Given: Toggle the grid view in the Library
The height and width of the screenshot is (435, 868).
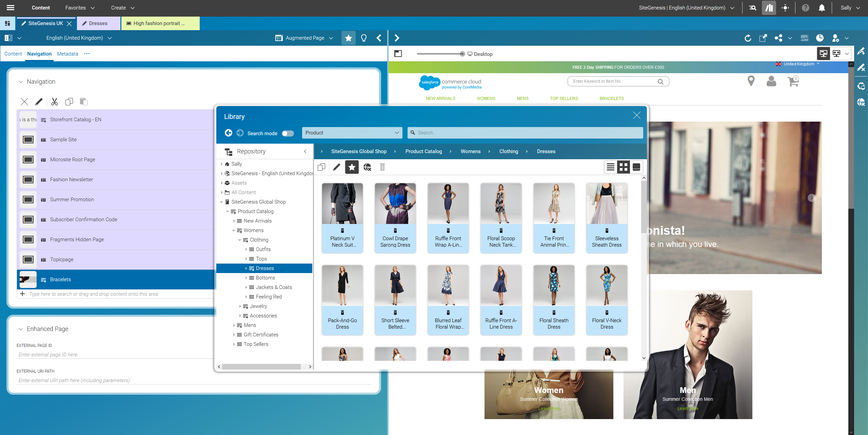Looking at the screenshot, I should [x=623, y=167].
